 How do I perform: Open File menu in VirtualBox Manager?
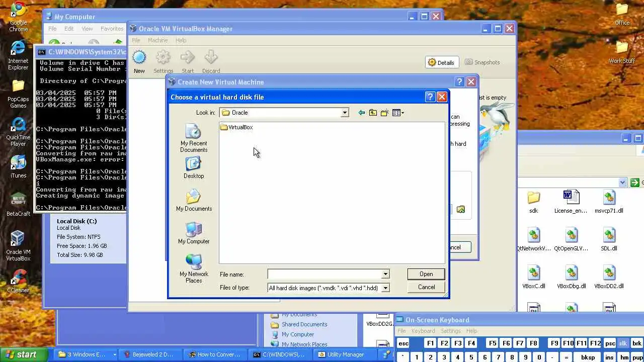tap(136, 40)
